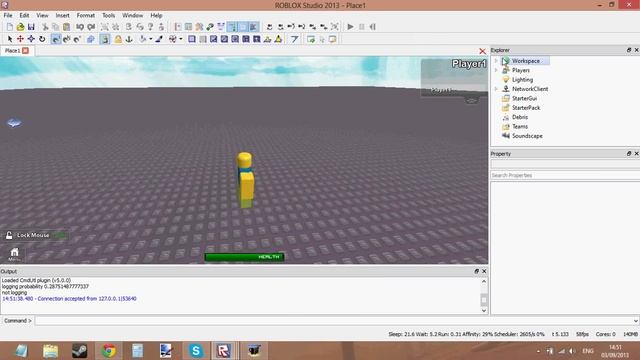Open the Window menu

(x=133, y=16)
